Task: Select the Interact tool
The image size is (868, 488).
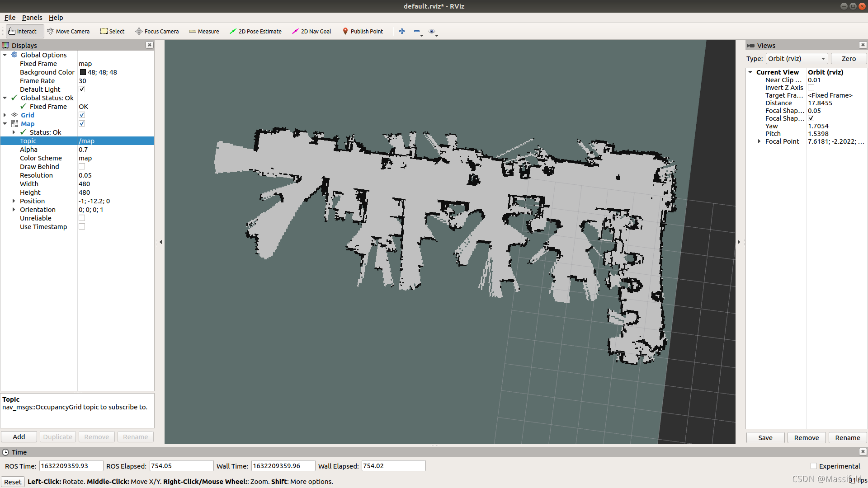Action: click(x=23, y=31)
